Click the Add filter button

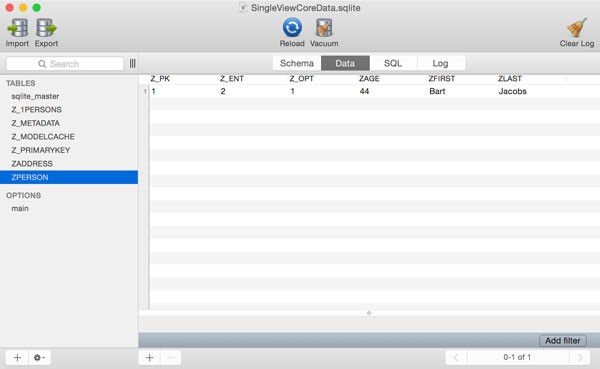coord(562,340)
